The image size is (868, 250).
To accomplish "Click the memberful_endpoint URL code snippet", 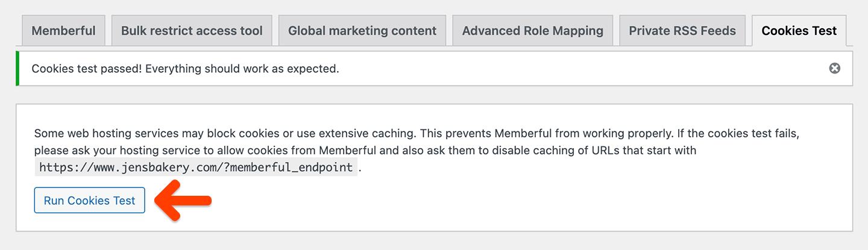I will [x=196, y=167].
